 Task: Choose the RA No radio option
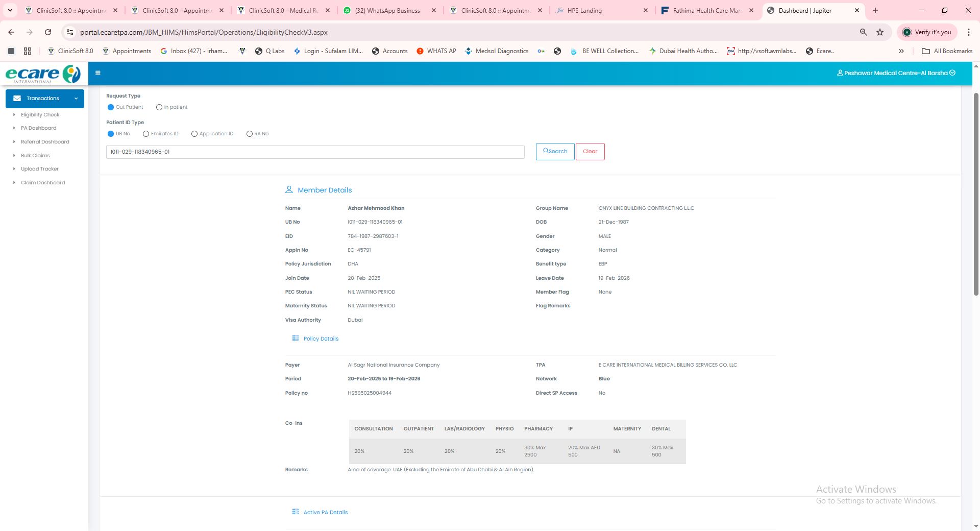coord(250,134)
